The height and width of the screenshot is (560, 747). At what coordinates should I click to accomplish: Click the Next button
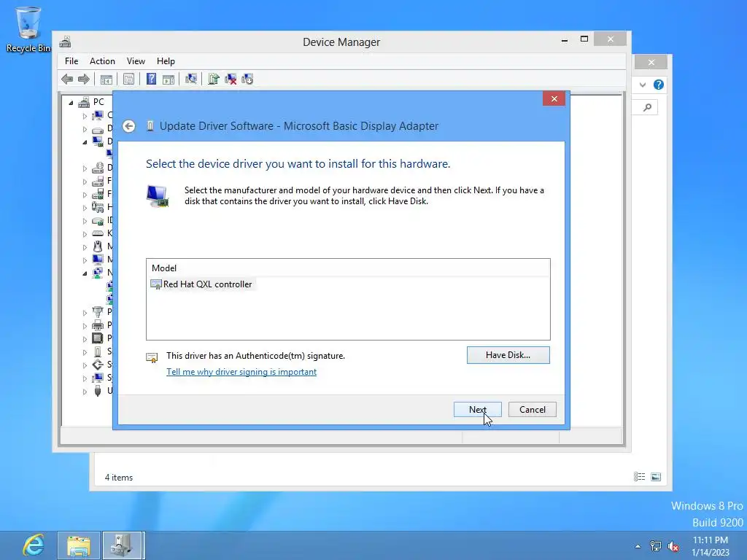point(477,410)
